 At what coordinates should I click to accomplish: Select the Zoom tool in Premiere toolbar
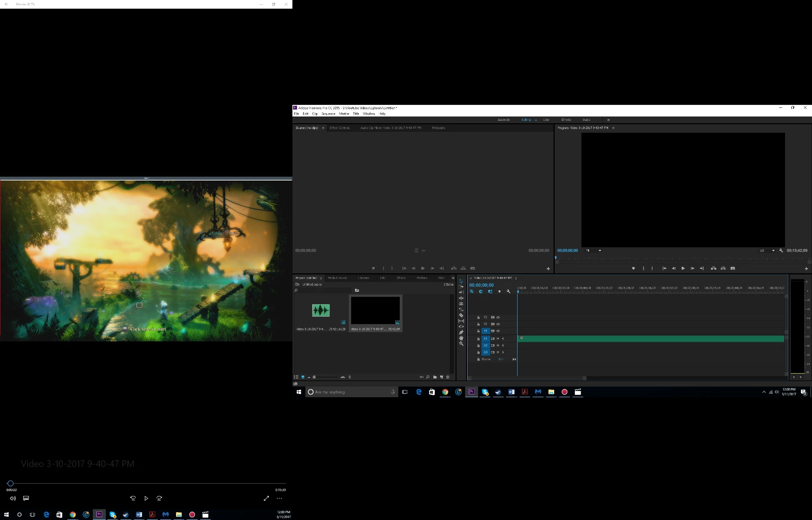coord(461,344)
